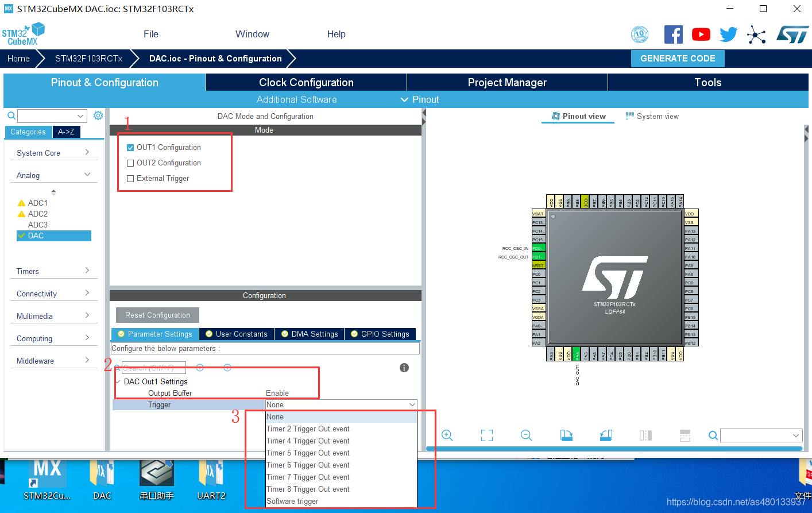Open the category search combo dropdown
Screen dimensions: 812x513
pyautogui.click(x=80, y=115)
